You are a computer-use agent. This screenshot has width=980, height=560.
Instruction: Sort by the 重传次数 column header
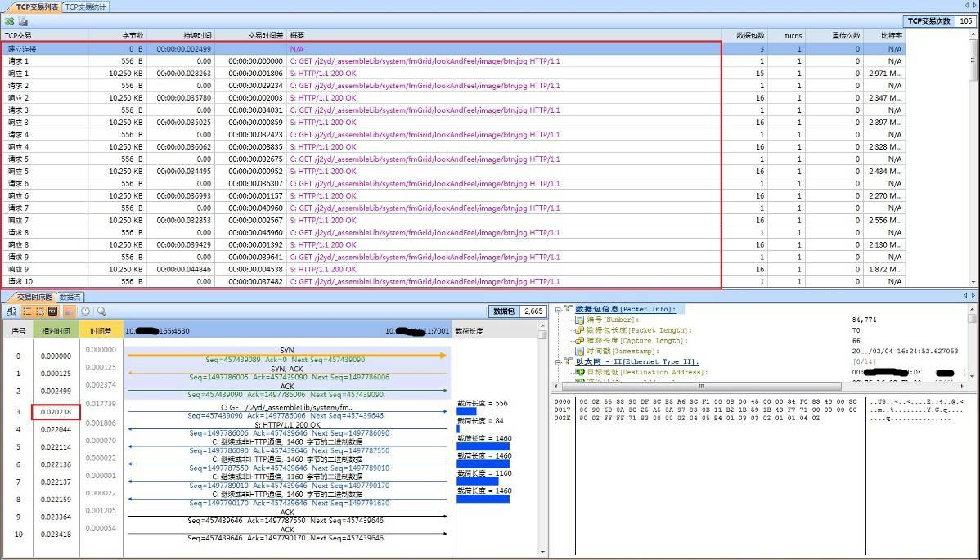pos(834,36)
